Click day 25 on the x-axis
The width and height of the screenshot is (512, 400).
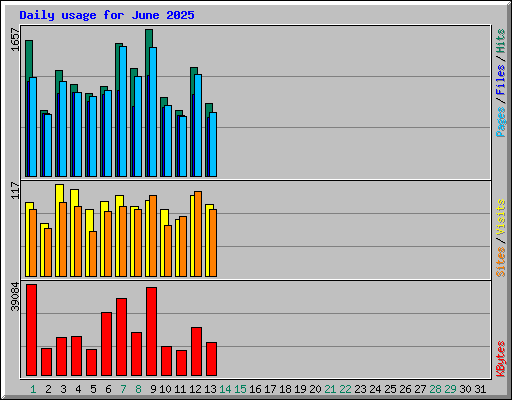(390, 389)
